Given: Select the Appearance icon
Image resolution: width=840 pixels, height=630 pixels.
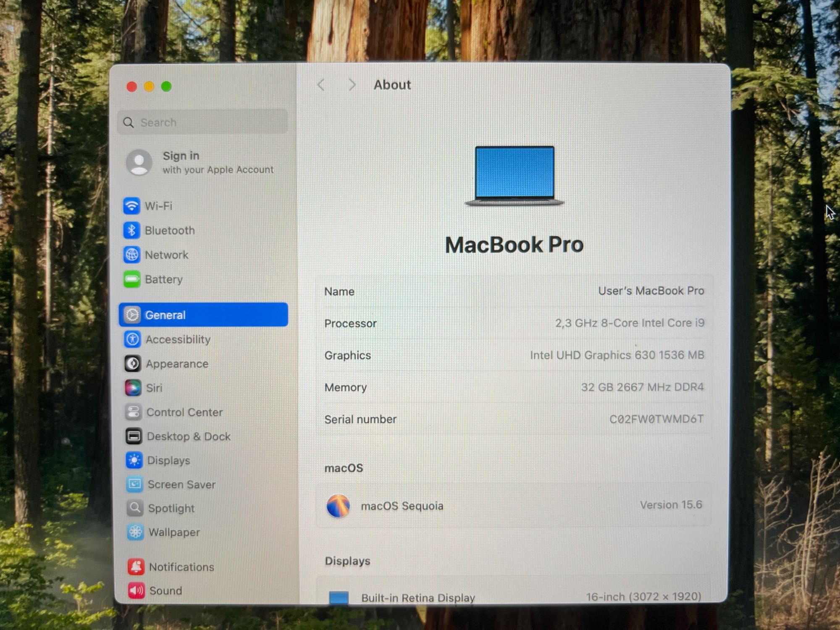Looking at the screenshot, I should [x=133, y=363].
